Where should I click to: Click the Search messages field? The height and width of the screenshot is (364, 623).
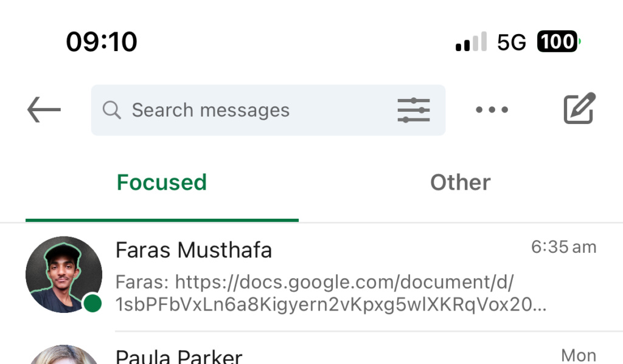(268, 110)
